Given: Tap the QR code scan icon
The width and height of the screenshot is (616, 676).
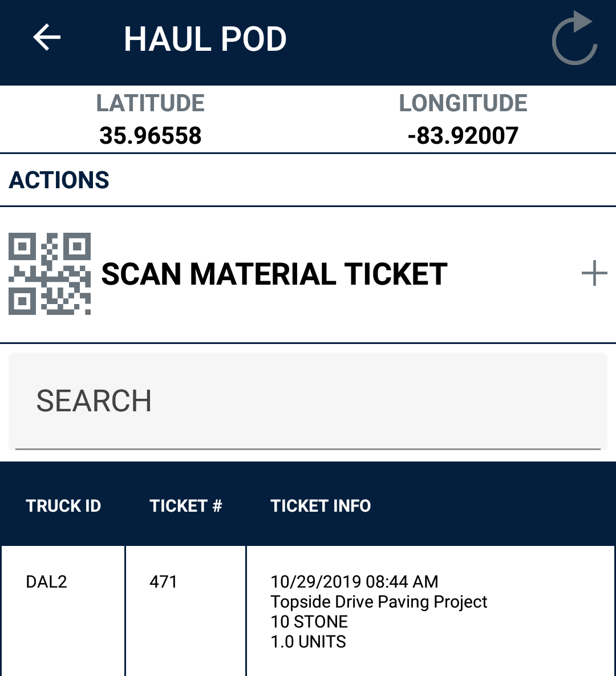Looking at the screenshot, I should pos(50,274).
